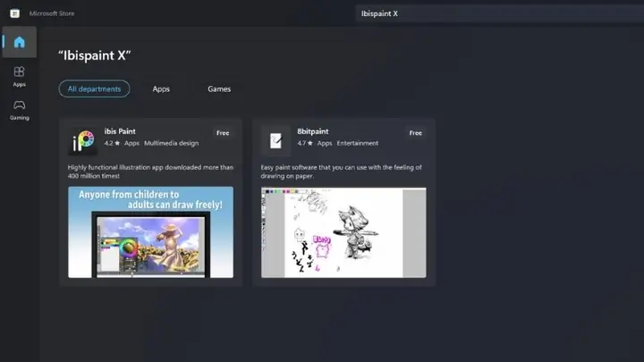Open the Home section in sidebar
The width and height of the screenshot is (644, 362).
[x=20, y=42]
